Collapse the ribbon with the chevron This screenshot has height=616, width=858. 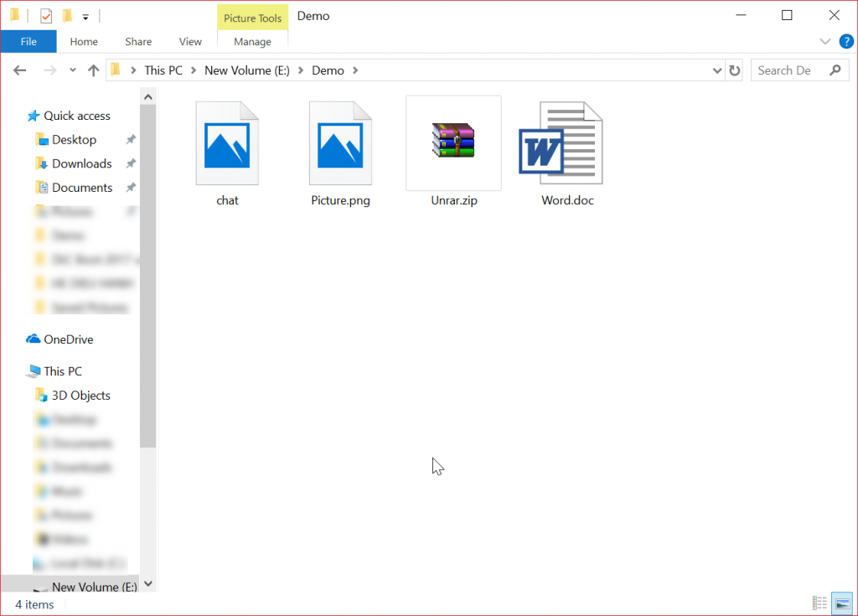[x=825, y=41]
